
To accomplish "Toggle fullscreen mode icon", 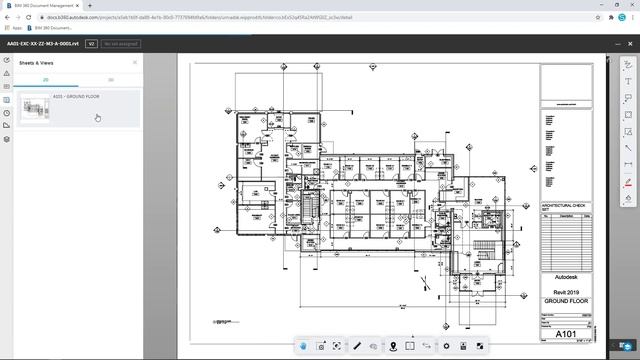I will click(480, 346).
